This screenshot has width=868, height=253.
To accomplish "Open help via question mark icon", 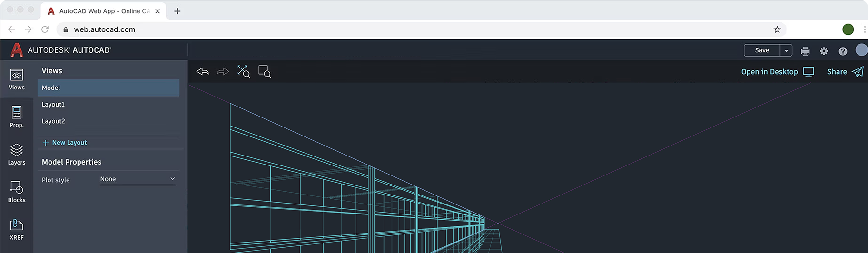I will tap(843, 51).
